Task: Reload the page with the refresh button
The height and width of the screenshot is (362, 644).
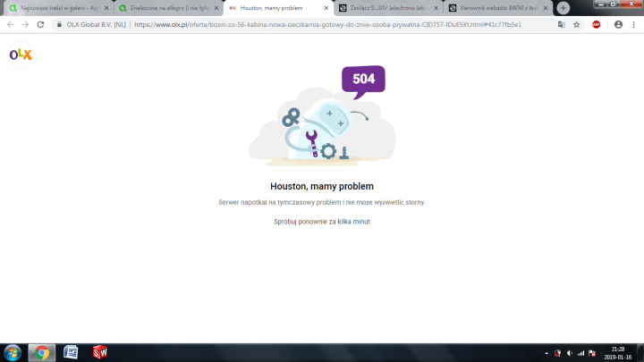Action: coord(40,25)
